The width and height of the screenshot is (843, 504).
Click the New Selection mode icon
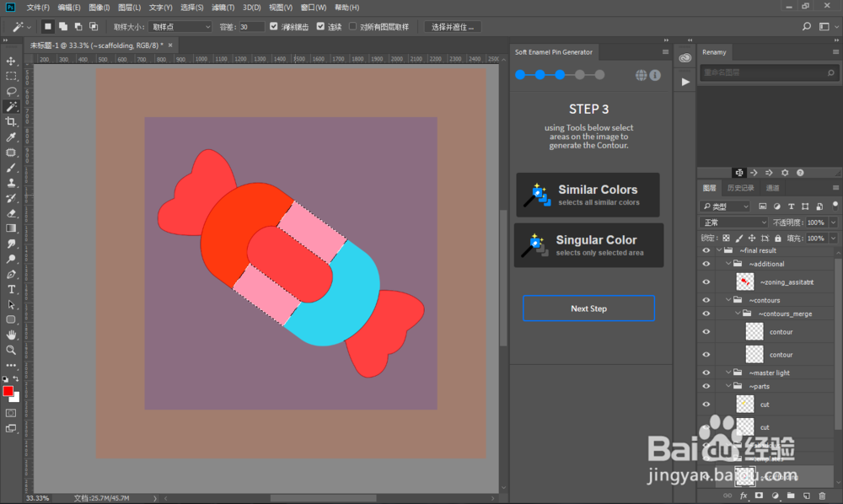(x=47, y=26)
